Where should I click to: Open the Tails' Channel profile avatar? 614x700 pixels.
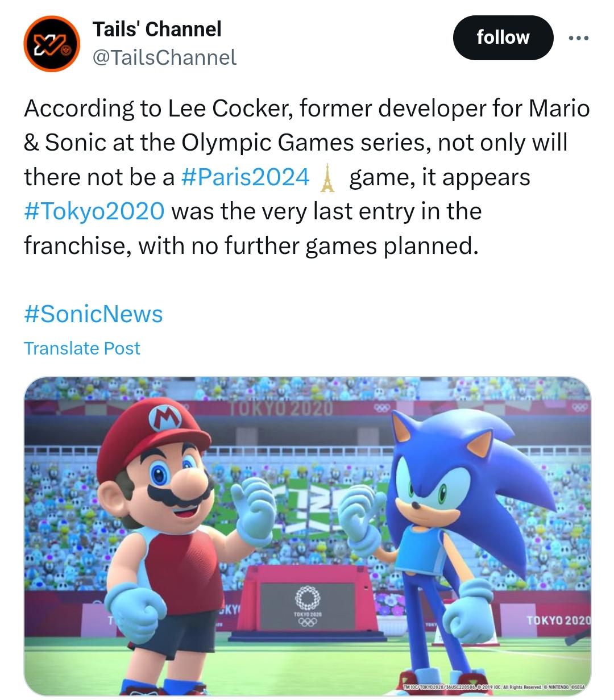click(51, 44)
